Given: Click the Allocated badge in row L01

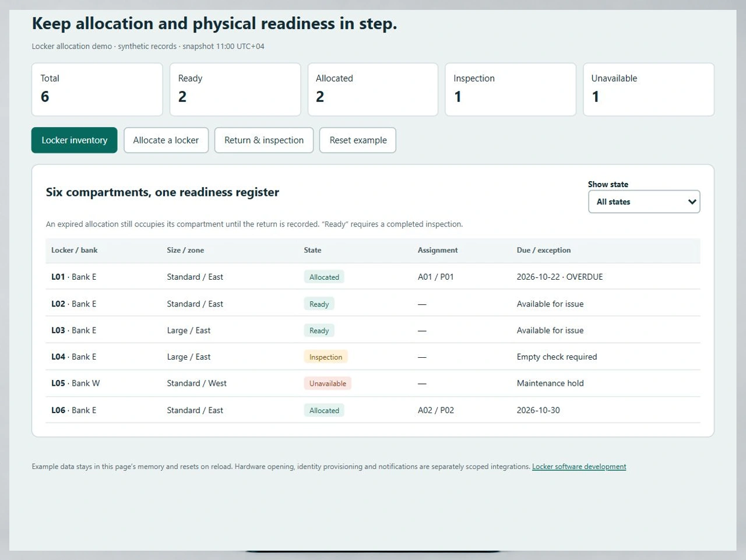Looking at the screenshot, I should [324, 277].
